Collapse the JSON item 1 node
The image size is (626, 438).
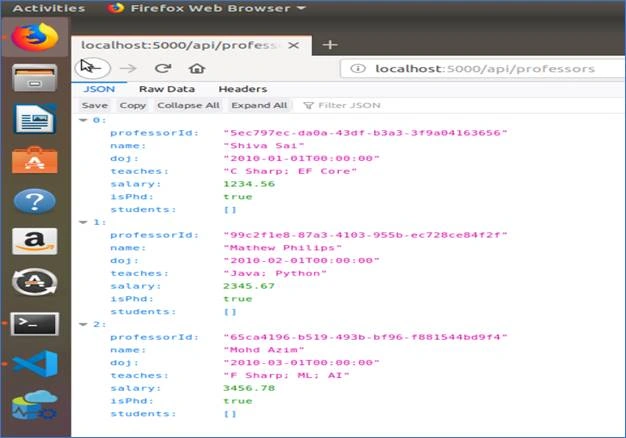[x=83, y=222]
